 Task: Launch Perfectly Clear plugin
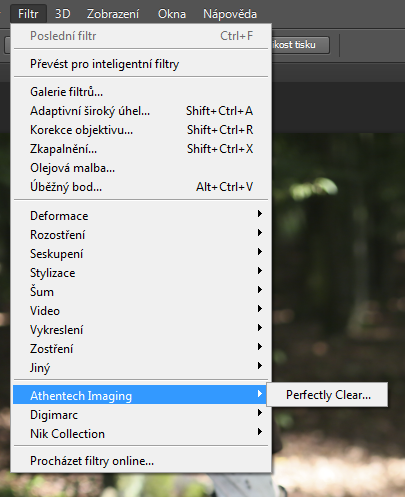[x=328, y=395]
